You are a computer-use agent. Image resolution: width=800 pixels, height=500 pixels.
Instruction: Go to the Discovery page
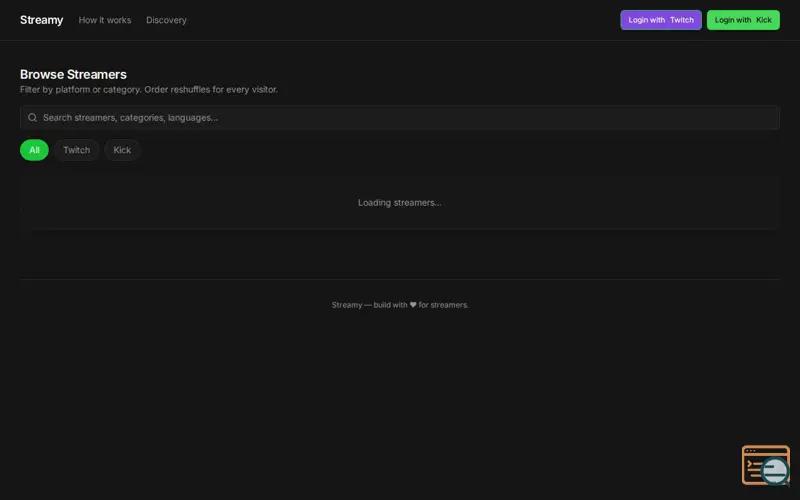(x=166, y=20)
